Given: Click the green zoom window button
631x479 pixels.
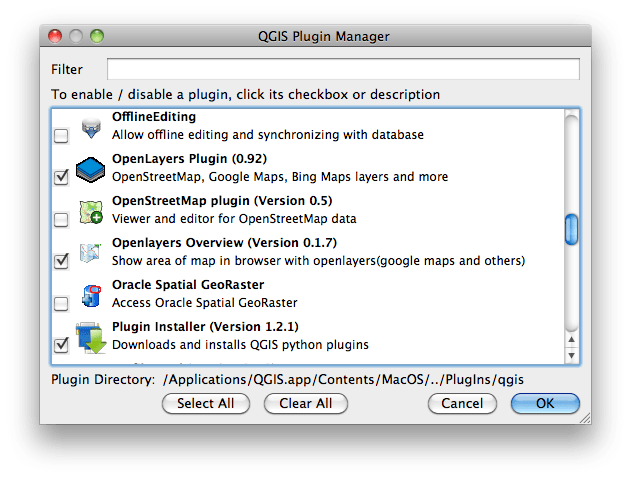Looking at the screenshot, I should pyautogui.click(x=97, y=36).
